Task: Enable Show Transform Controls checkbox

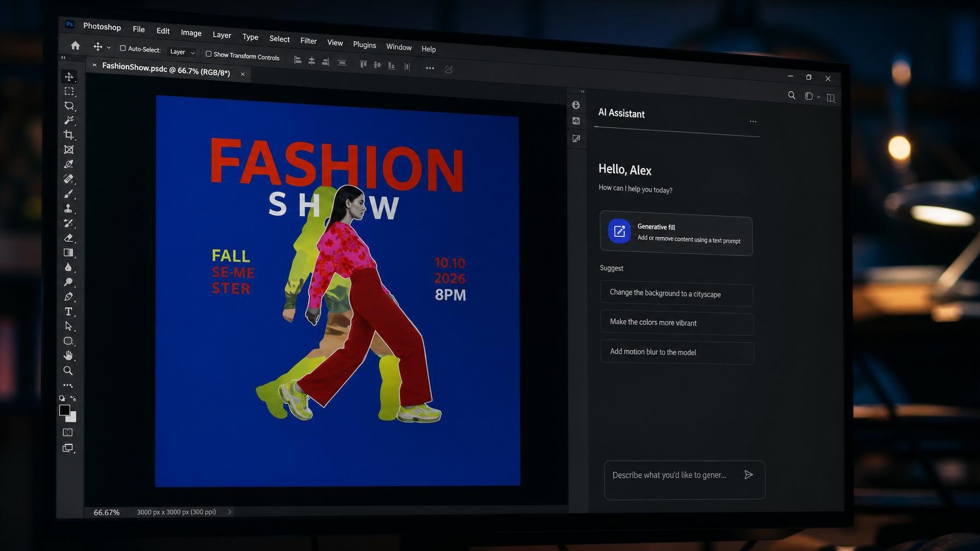Action: [208, 54]
